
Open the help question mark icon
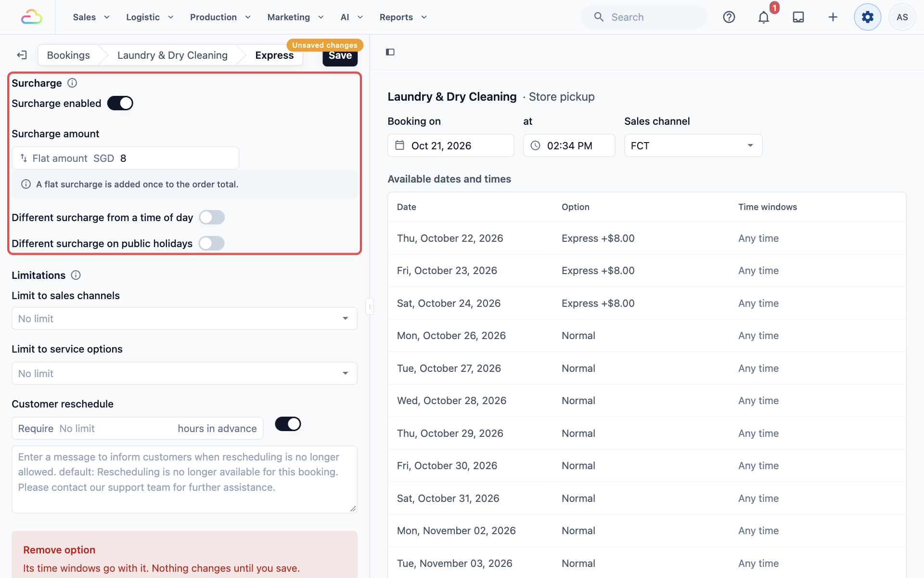coord(729,17)
